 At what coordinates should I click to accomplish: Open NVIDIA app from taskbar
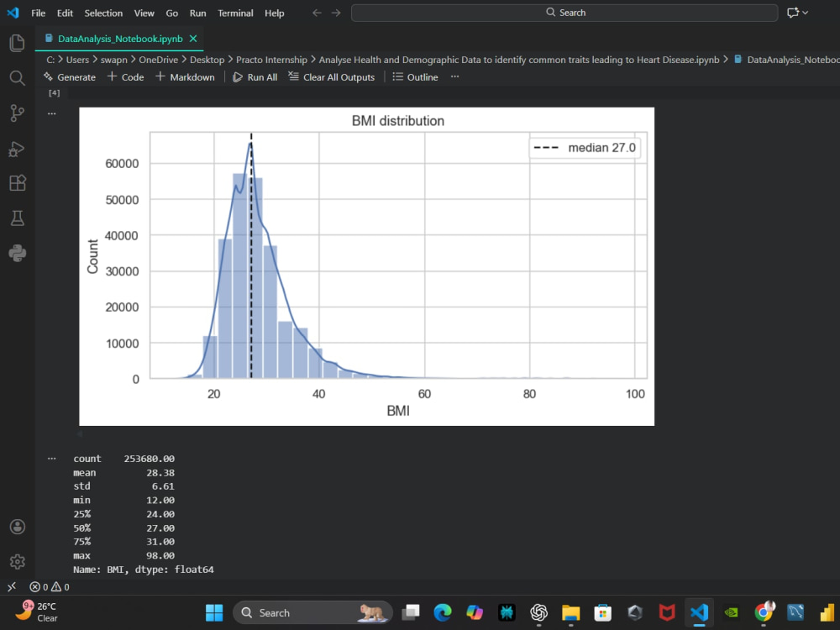pyautogui.click(x=732, y=612)
